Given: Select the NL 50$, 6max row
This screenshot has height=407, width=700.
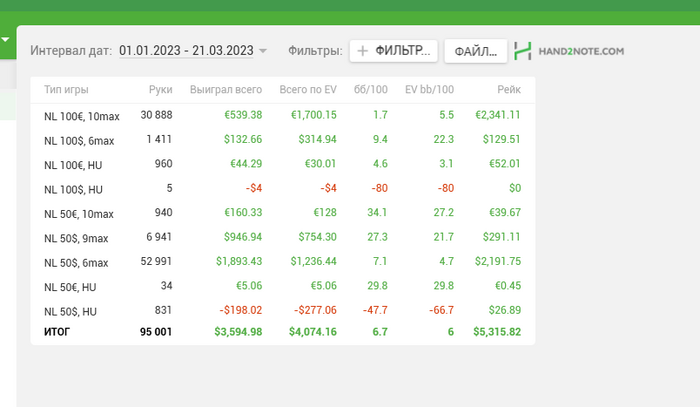Looking at the screenshot, I should click(x=283, y=262).
